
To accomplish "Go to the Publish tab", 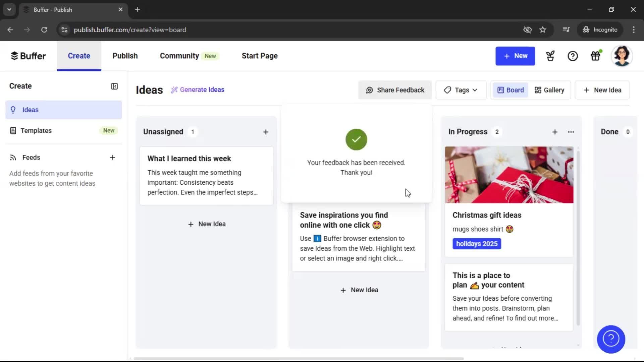I will coord(125,56).
